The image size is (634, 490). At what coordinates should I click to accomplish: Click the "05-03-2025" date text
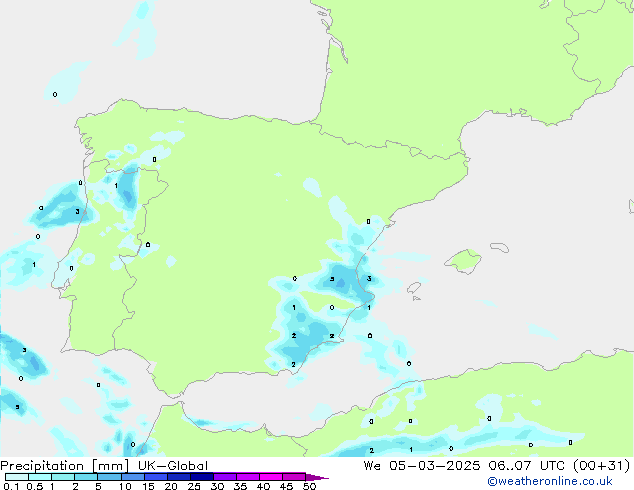click(435, 466)
